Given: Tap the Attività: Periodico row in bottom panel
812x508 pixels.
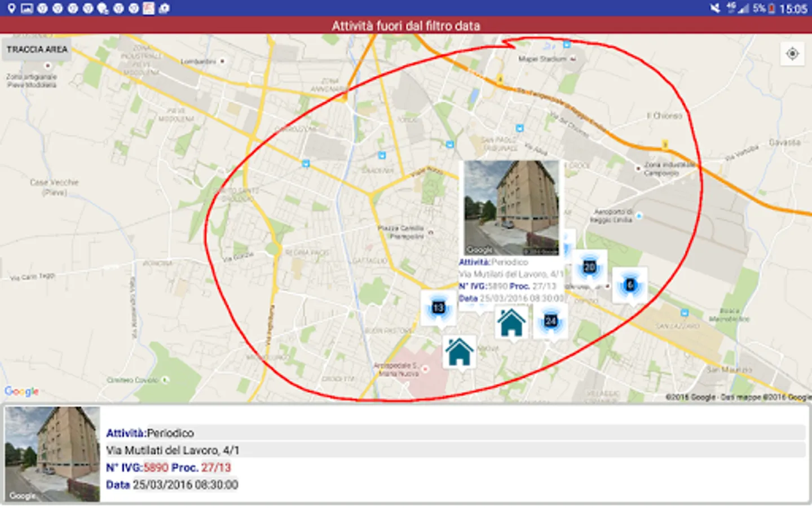Looking at the screenshot, I should [454, 433].
